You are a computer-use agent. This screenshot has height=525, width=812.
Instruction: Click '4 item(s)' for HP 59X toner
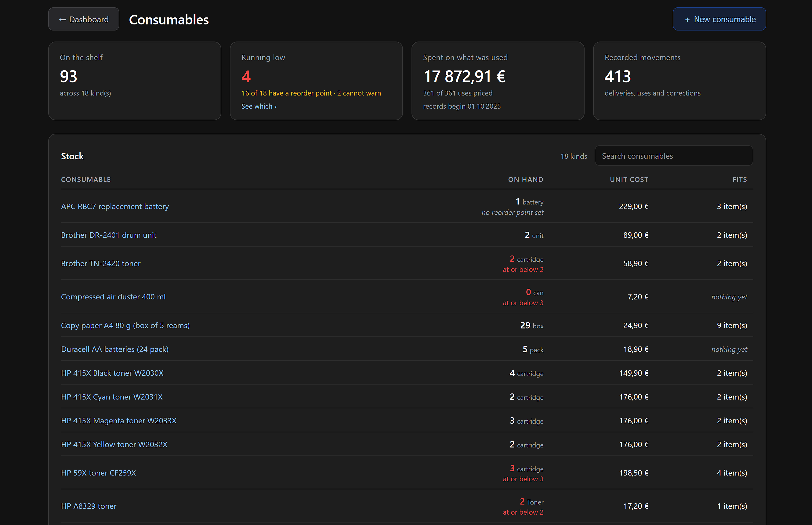[x=732, y=473]
